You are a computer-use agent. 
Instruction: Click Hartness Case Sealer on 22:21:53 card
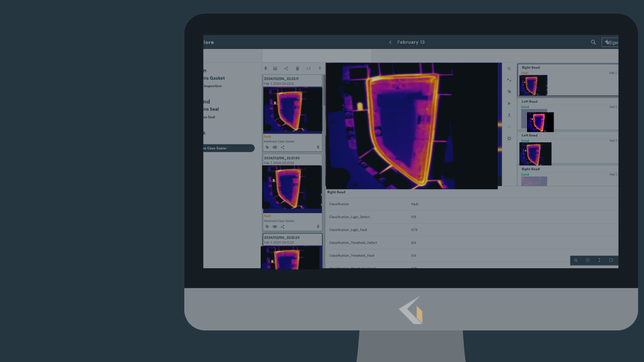coord(279,221)
